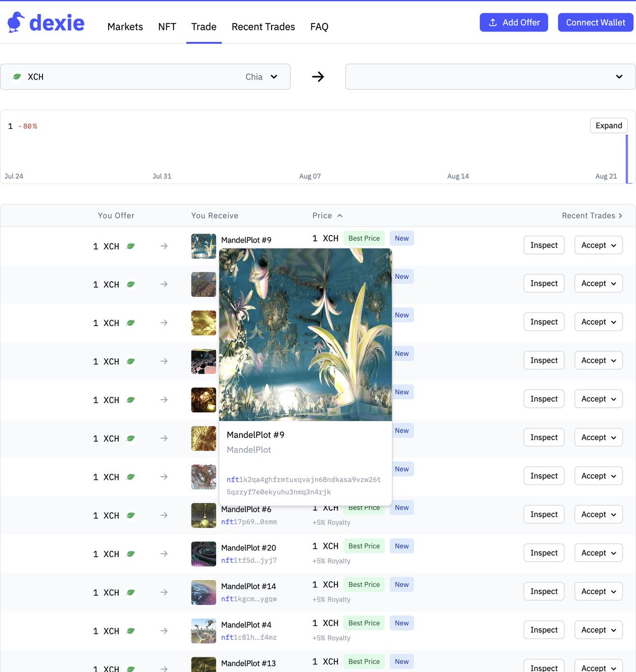
Task: Open Accept dropdown for MandelPlot #14
Action: [598, 591]
